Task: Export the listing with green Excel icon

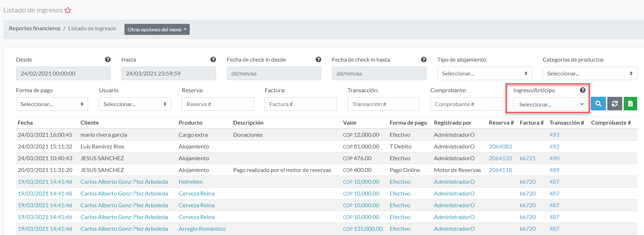Action: point(630,104)
